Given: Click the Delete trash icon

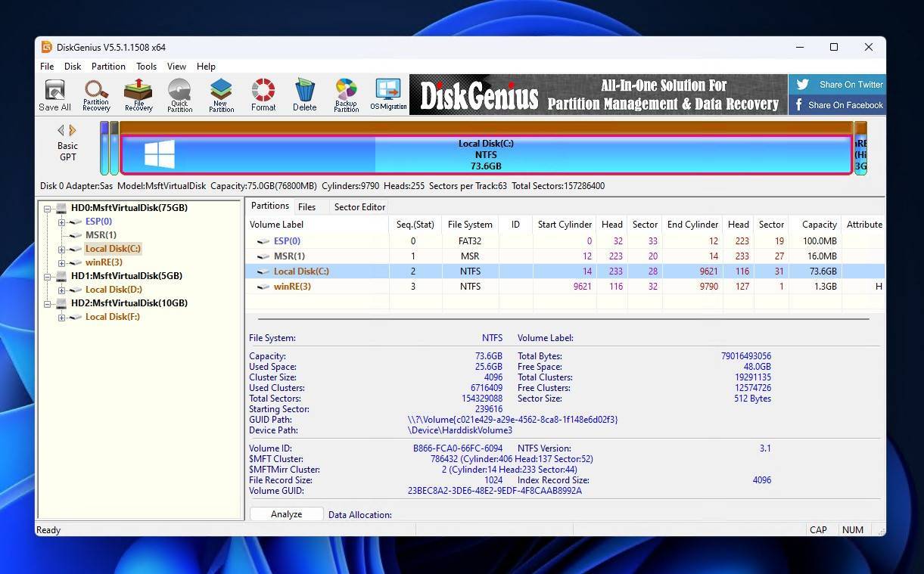Looking at the screenshot, I should point(305,95).
